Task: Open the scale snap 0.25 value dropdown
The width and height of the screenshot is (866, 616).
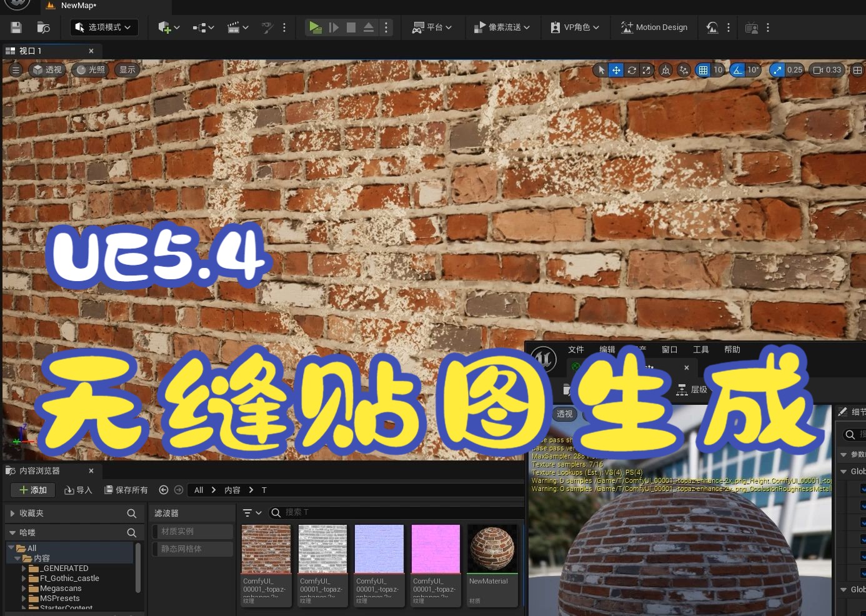Action: click(795, 70)
